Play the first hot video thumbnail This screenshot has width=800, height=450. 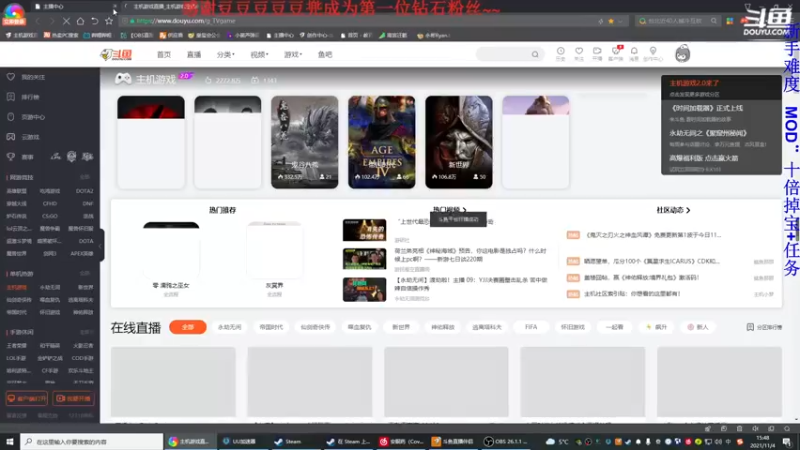[x=364, y=230]
